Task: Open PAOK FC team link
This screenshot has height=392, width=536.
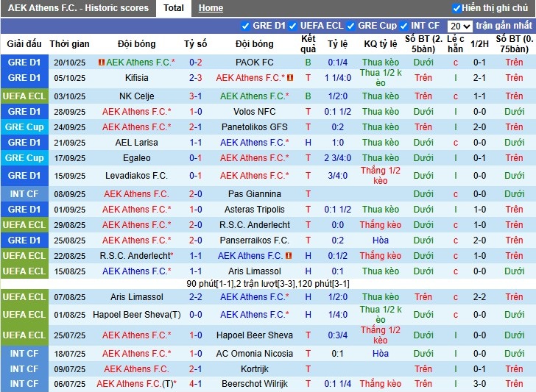Action: click(255, 63)
